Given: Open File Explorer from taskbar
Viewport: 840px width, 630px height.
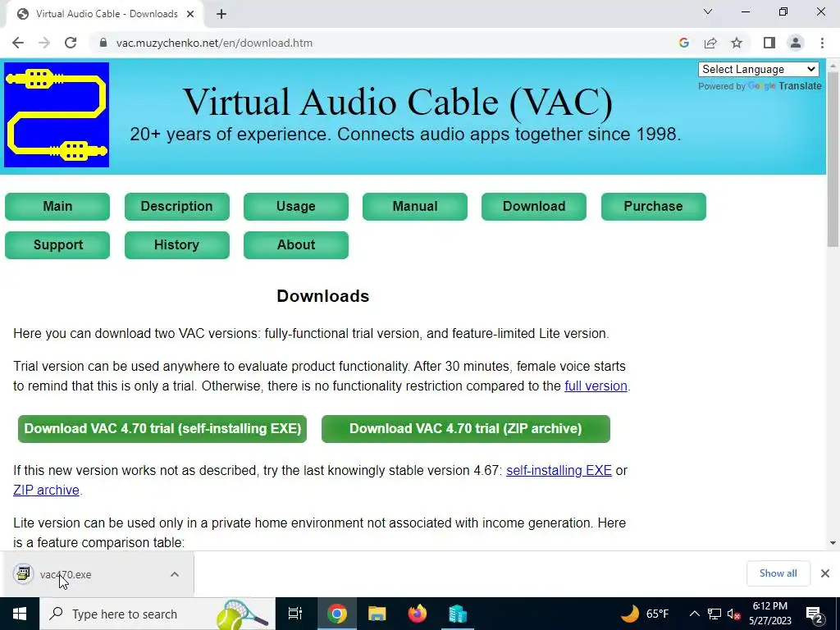Looking at the screenshot, I should click(x=377, y=614).
